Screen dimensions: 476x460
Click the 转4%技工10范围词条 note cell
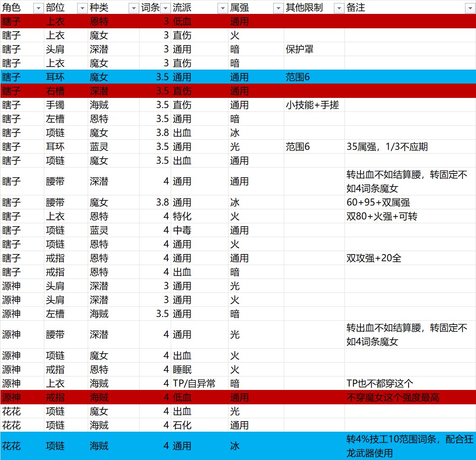[410, 446]
